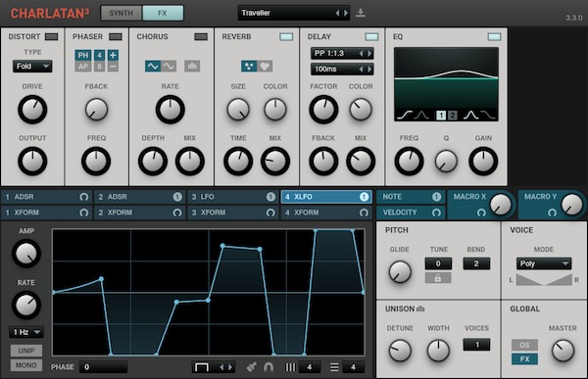
Task: Enable the Chorus effect power toggle
Action: click(x=201, y=37)
